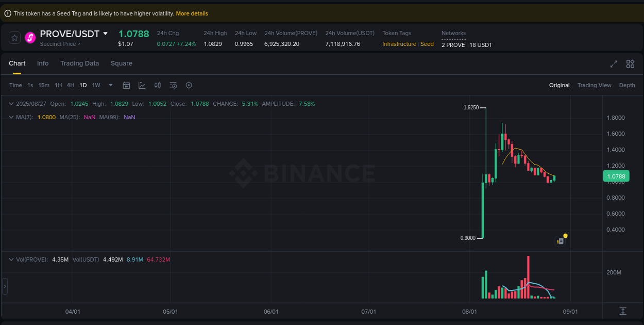Open the Square tab
The width and height of the screenshot is (644, 325).
[122, 63]
